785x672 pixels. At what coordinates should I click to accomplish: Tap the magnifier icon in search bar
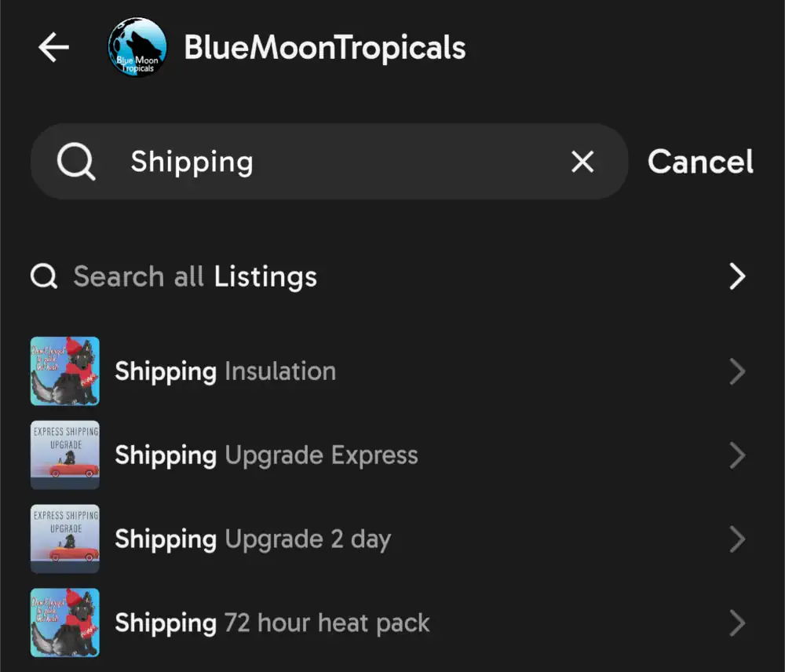tap(76, 162)
